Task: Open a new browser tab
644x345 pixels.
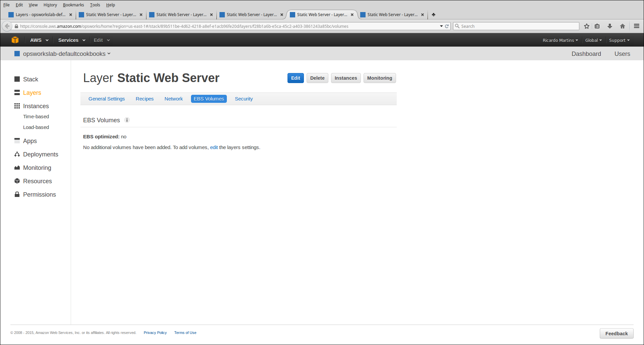Action: [x=433, y=15]
